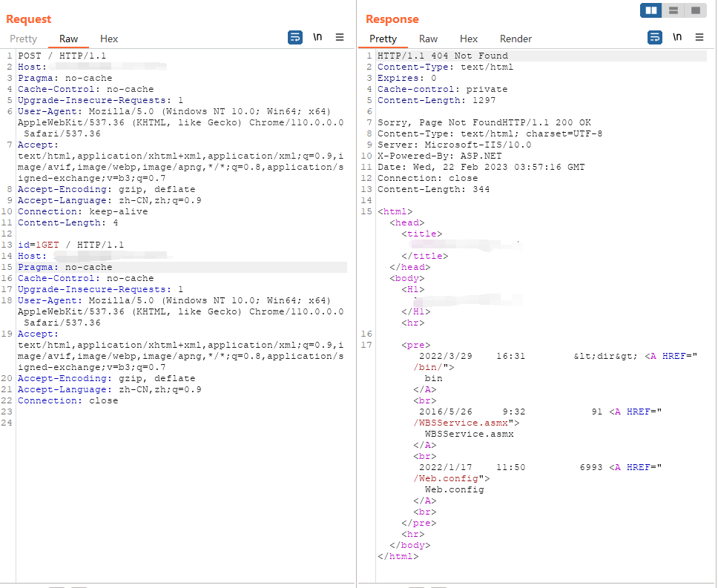Click the Request panel title
Image resolution: width=718 pixels, height=588 pixels.
pyautogui.click(x=28, y=19)
